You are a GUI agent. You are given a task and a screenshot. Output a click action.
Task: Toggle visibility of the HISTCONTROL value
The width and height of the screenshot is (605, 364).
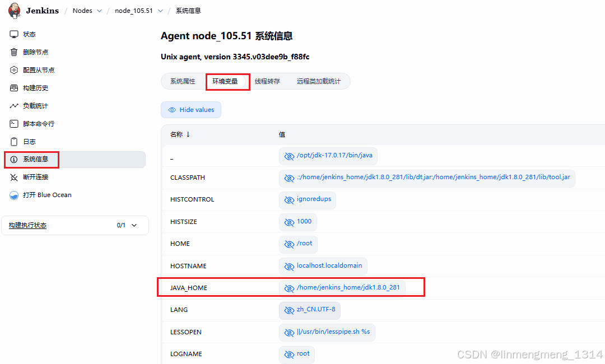pos(289,200)
